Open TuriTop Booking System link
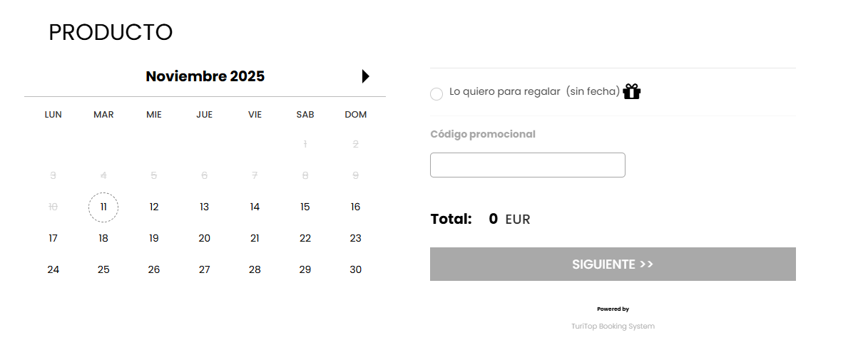 (x=613, y=326)
